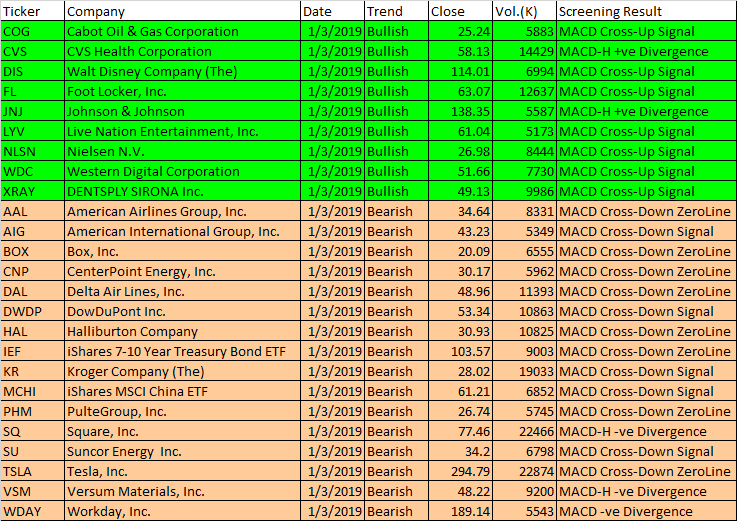Select the SU ticker cell
737x521 pixels.
(x=32, y=451)
